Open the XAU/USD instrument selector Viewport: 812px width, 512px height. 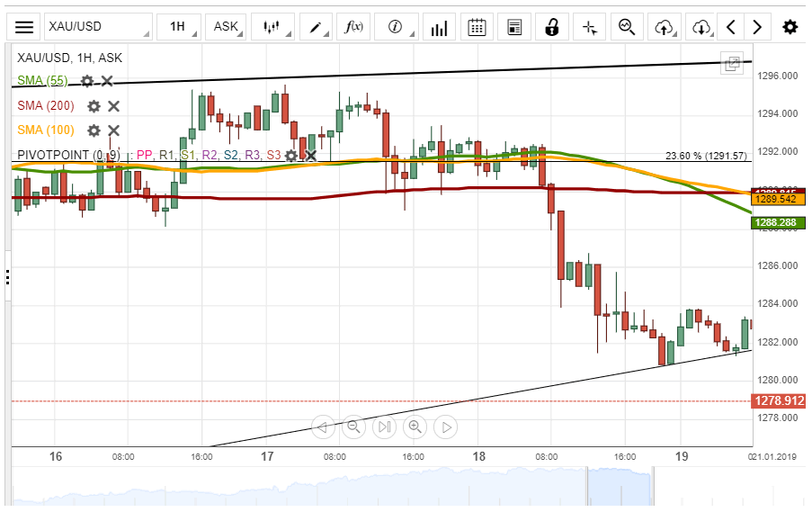coord(98,27)
